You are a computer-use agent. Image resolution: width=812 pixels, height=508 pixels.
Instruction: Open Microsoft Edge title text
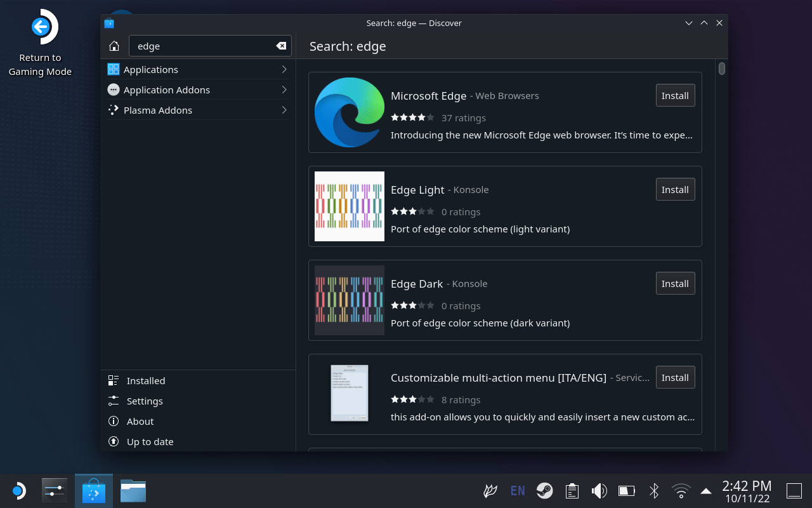click(x=428, y=96)
